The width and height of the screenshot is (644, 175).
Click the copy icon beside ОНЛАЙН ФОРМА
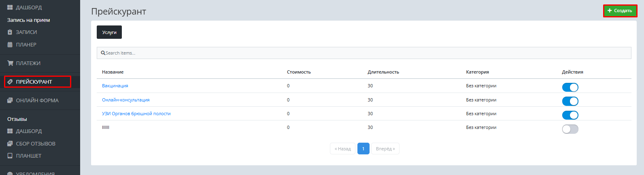(10, 101)
